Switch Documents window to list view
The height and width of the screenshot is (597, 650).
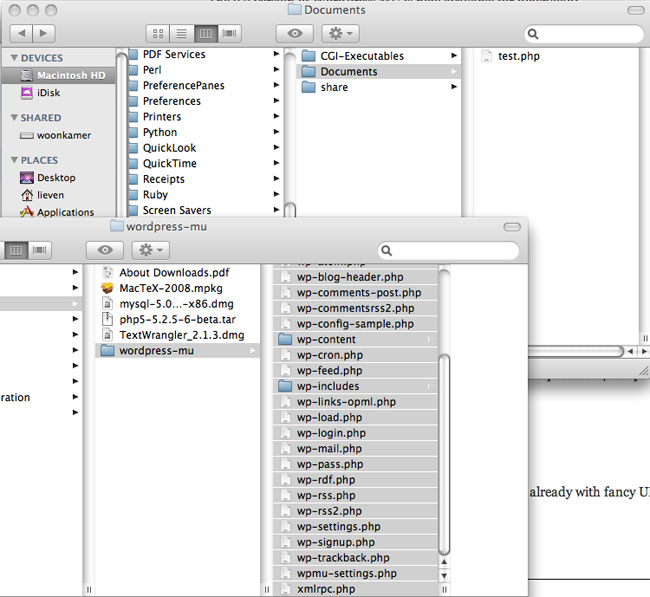(181, 33)
